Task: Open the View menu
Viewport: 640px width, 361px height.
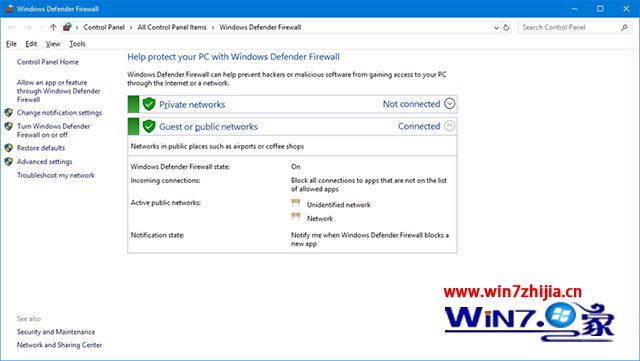Action: 53,44
